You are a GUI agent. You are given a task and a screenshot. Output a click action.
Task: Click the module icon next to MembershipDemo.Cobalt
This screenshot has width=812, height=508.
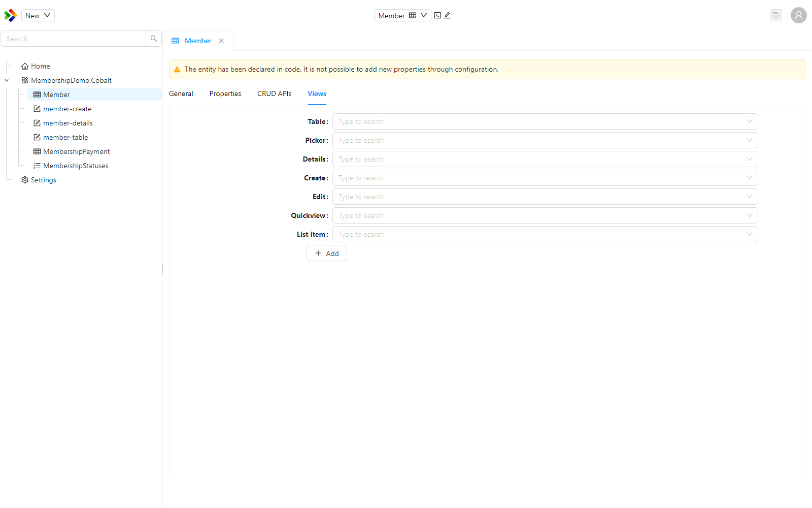(25, 80)
